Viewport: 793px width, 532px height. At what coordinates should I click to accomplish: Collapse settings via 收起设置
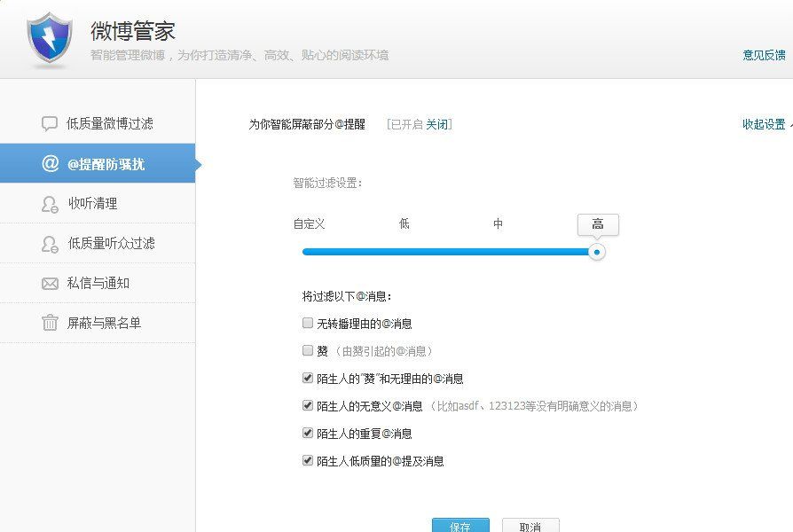pos(765,124)
